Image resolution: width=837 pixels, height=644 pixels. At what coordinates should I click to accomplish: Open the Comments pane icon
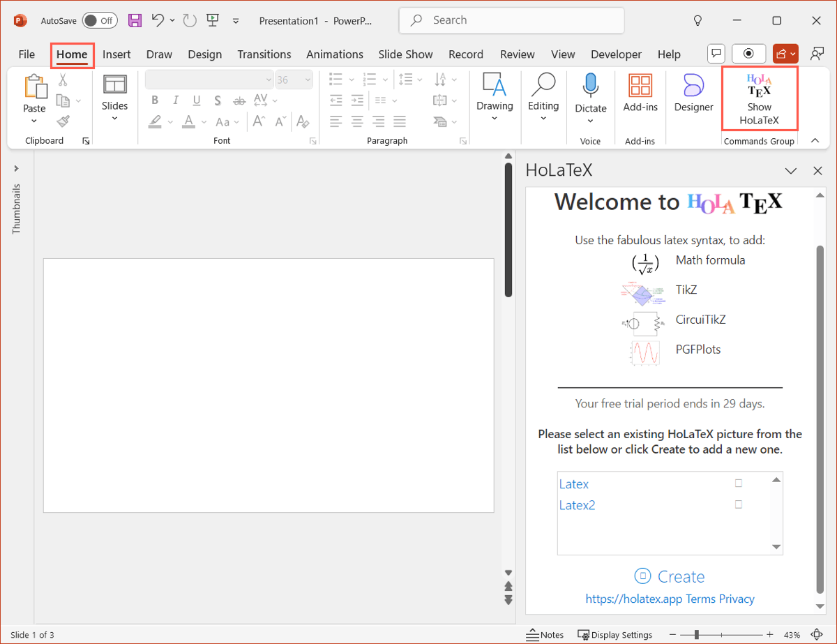[x=716, y=54]
